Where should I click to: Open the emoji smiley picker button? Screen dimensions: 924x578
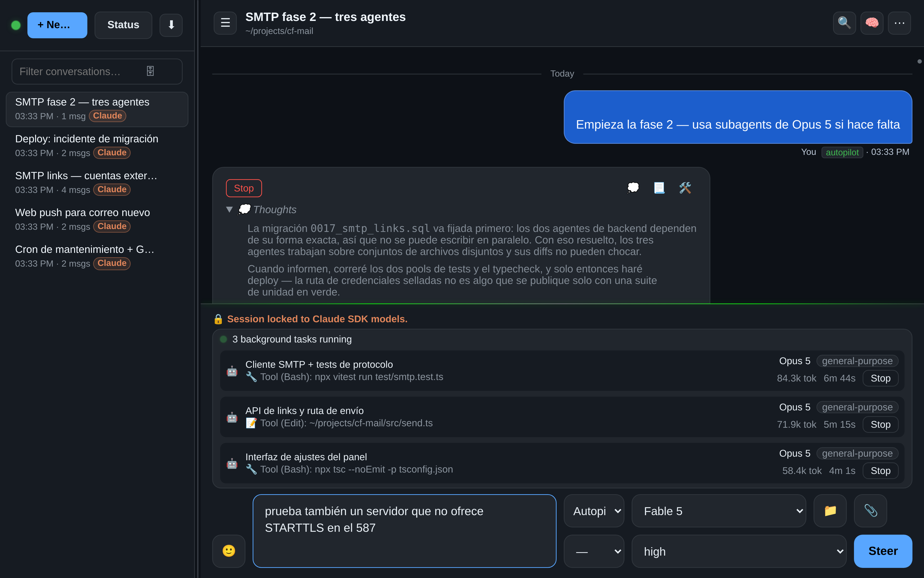(x=229, y=551)
